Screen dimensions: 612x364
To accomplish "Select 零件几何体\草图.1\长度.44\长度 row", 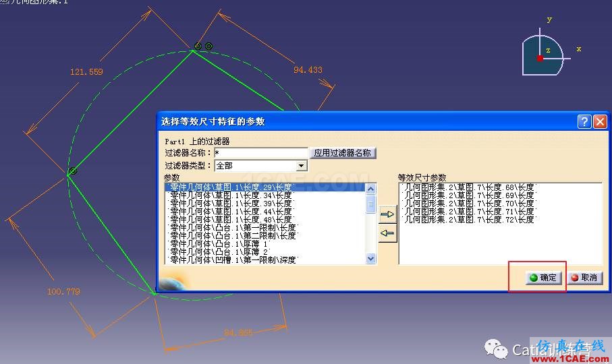I will coord(265,212).
